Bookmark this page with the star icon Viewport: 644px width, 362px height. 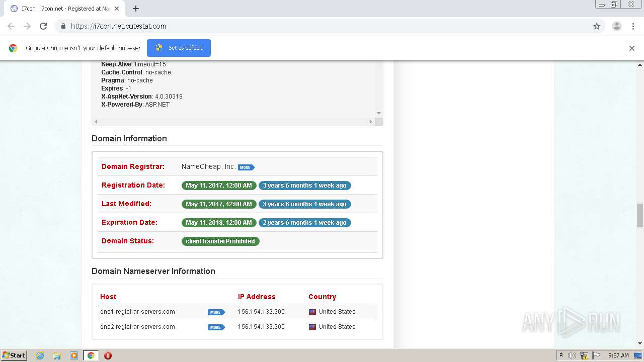[x=597, y=26]
